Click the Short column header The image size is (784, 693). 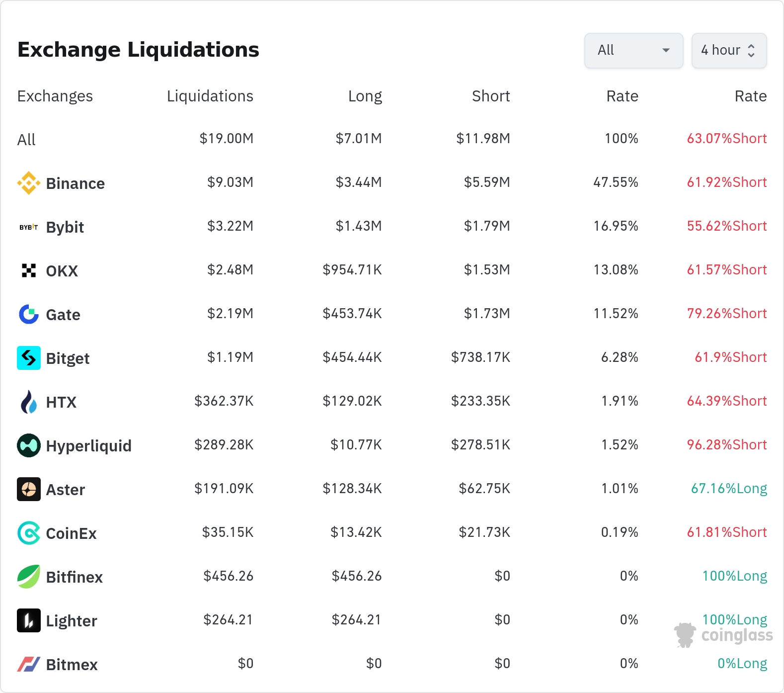coord(490,96)
